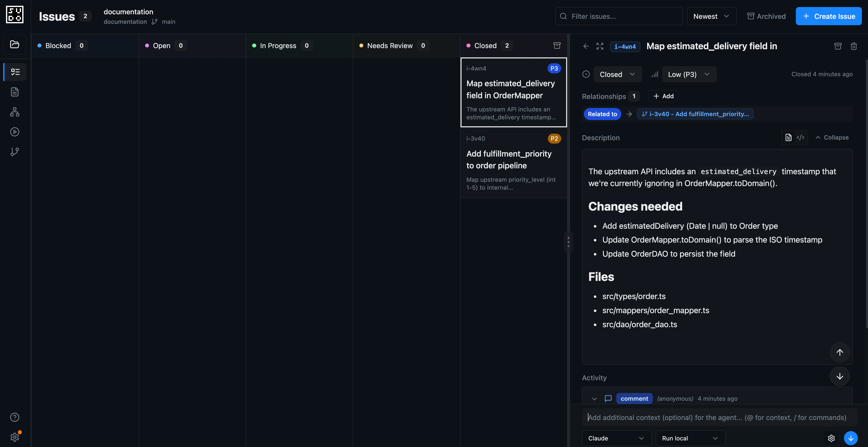The image size is (868, 447).
Task: Click the comment bubble icon in Activity
Action: [608, 398]
